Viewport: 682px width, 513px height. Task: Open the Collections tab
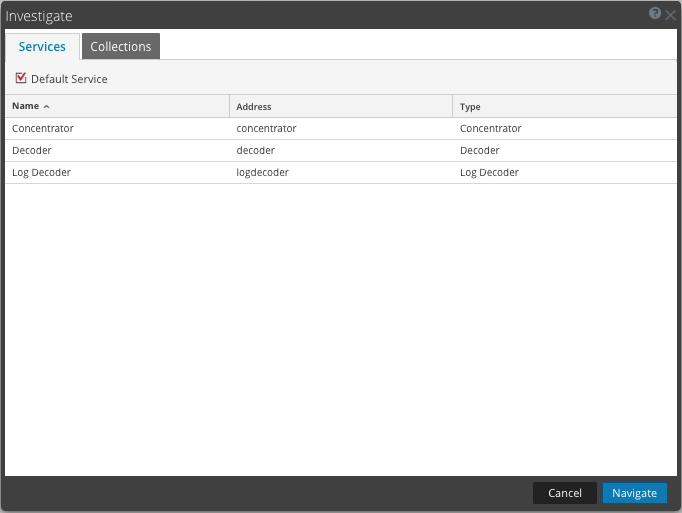(120, 47)
